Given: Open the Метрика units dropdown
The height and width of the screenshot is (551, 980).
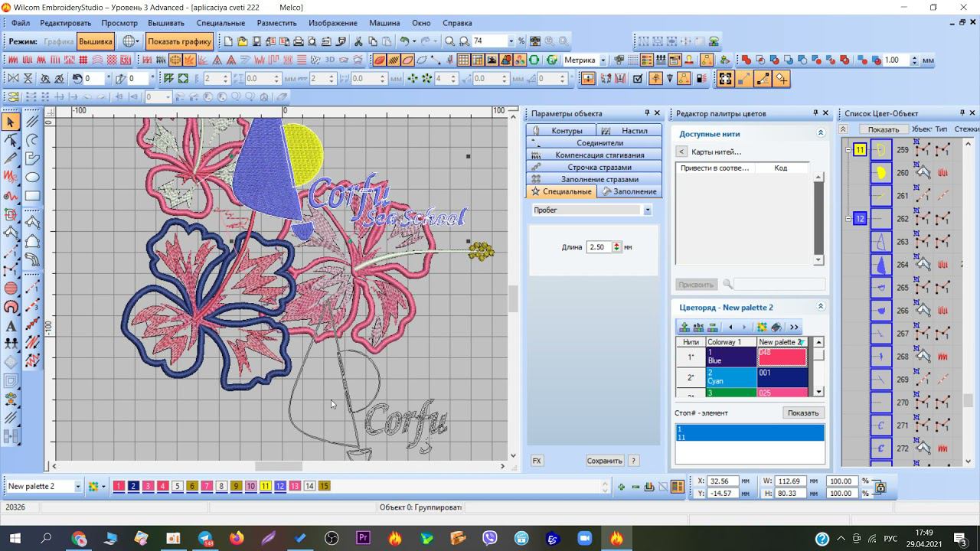Looking at the screenshot, I should click(603, 60).
